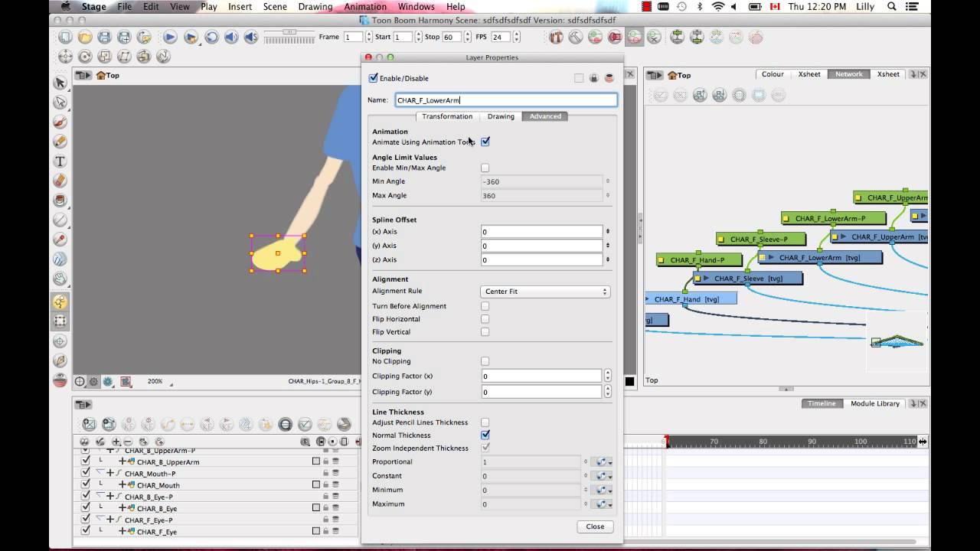Click the hammer Rigging tool icon
Viewport: 980px width, 551px height.
point(575,37)
